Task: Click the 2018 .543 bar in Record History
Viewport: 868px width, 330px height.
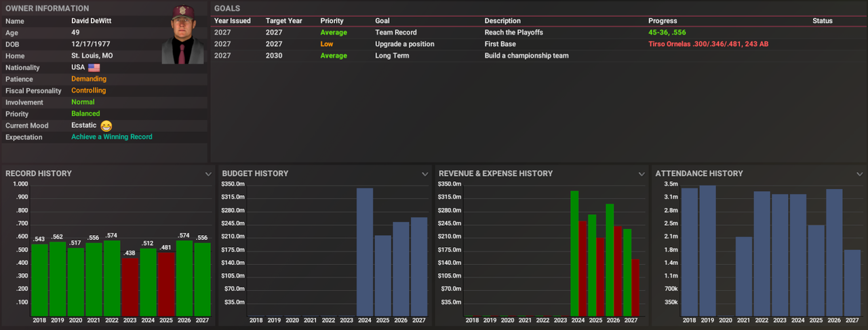Action: tap(39, 280)
